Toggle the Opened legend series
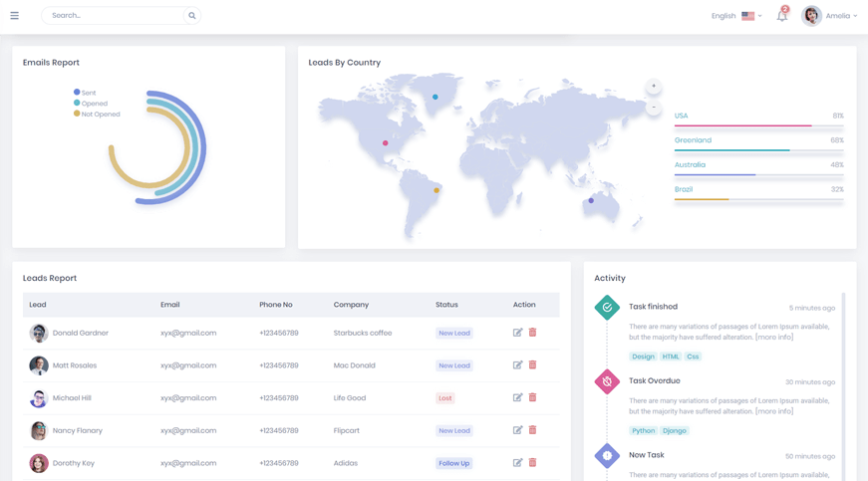The width and height of the screenshot is (868, 481). tap(90, 104)
